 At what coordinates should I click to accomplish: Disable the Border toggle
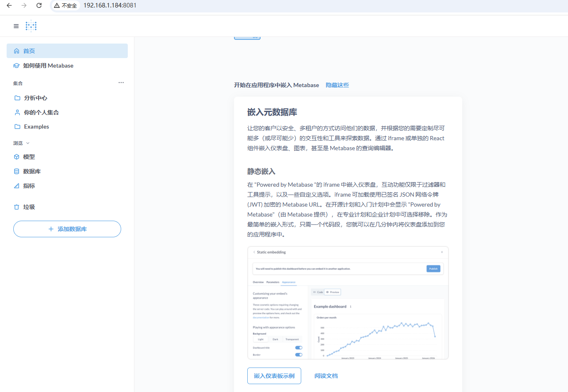[299, 355]
